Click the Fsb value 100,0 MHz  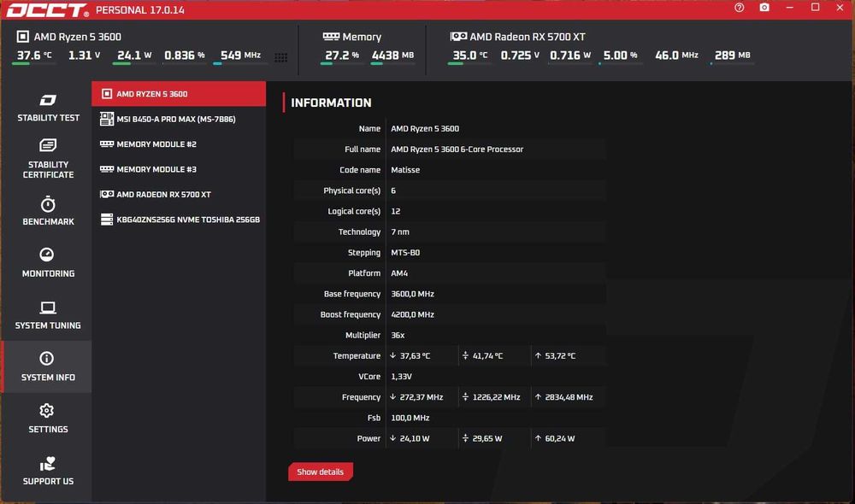pos(410,418)
